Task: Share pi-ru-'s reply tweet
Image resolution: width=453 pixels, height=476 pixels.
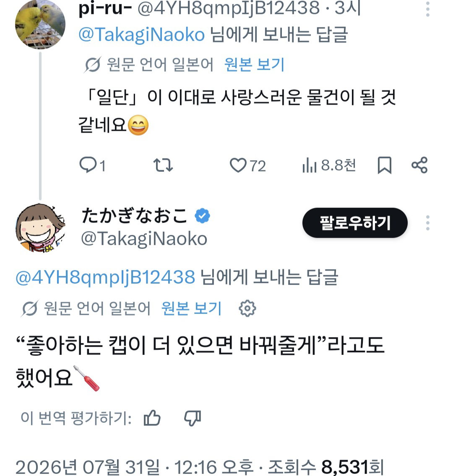Action: 419,166
